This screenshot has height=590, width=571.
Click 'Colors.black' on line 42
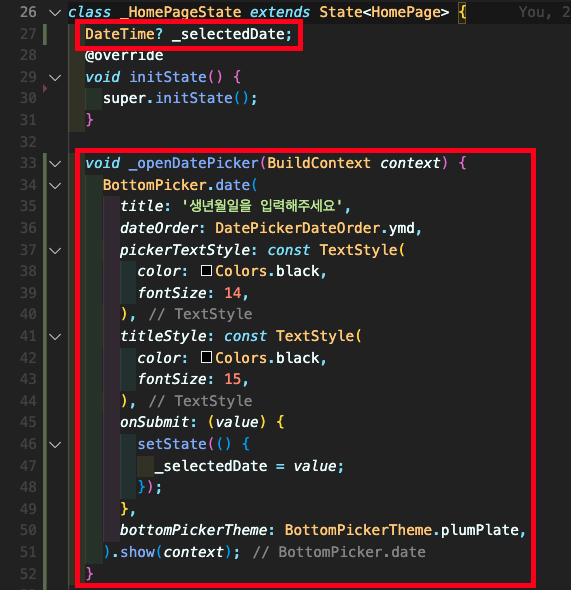(267, 358)
